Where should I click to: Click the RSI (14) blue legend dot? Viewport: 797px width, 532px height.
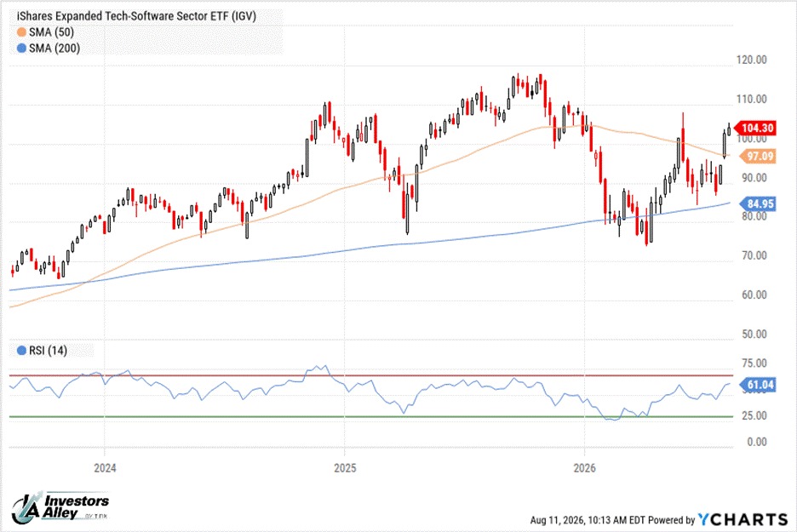click(x=21, y=351)
